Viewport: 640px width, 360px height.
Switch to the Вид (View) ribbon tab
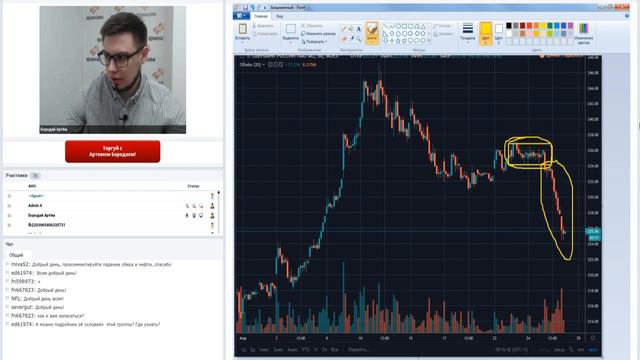pyautogui.click(x=280, y=16)
